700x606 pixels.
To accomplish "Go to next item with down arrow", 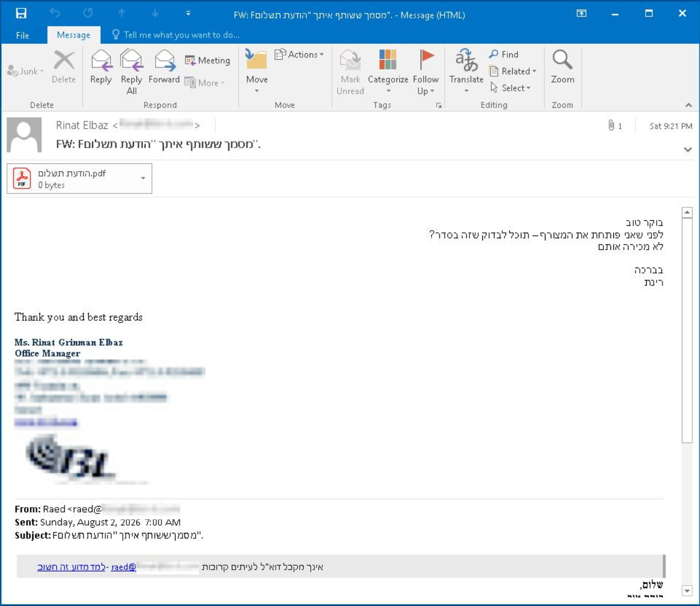I will click(x=155, y=13).
